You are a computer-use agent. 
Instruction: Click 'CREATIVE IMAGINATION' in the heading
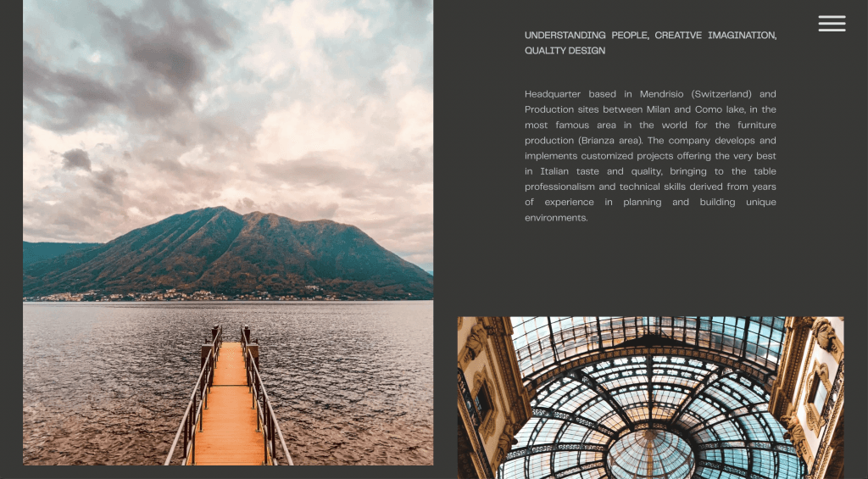click(x=714, y=35)
